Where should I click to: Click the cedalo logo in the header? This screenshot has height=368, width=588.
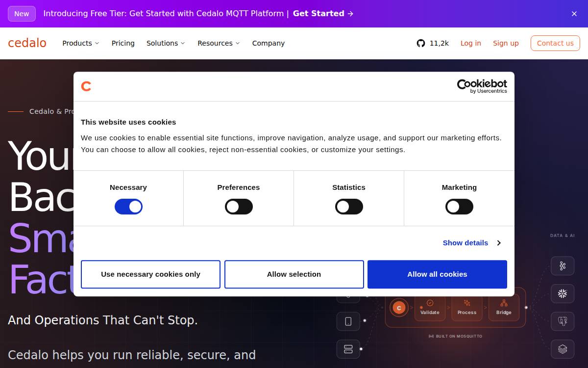(27, 43)
